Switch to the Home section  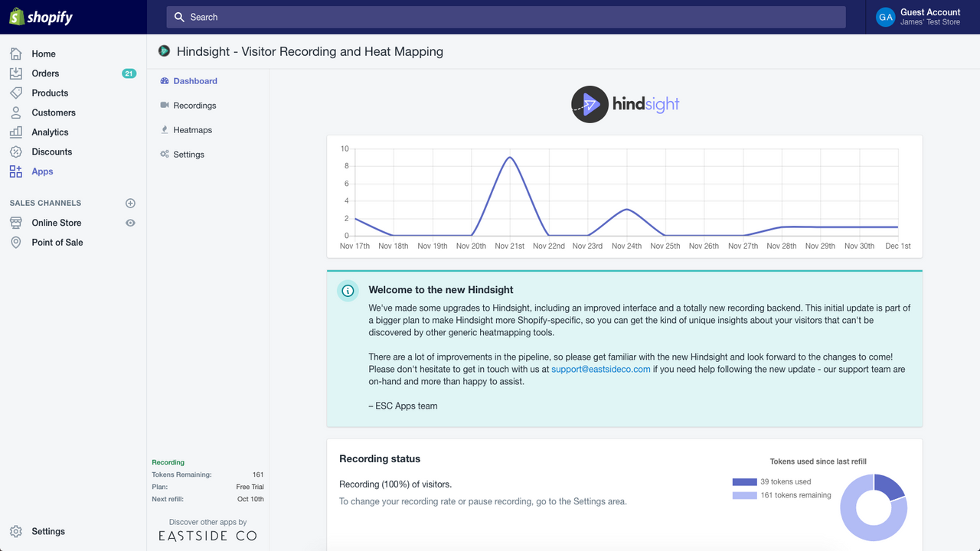pyautogui.click(x=44, y=54)
